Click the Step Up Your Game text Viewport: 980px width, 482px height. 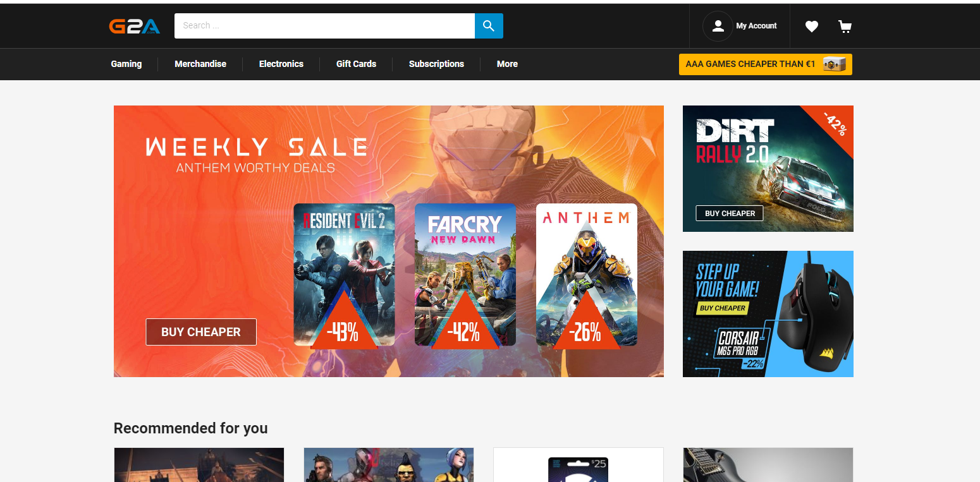click(726, 281)
